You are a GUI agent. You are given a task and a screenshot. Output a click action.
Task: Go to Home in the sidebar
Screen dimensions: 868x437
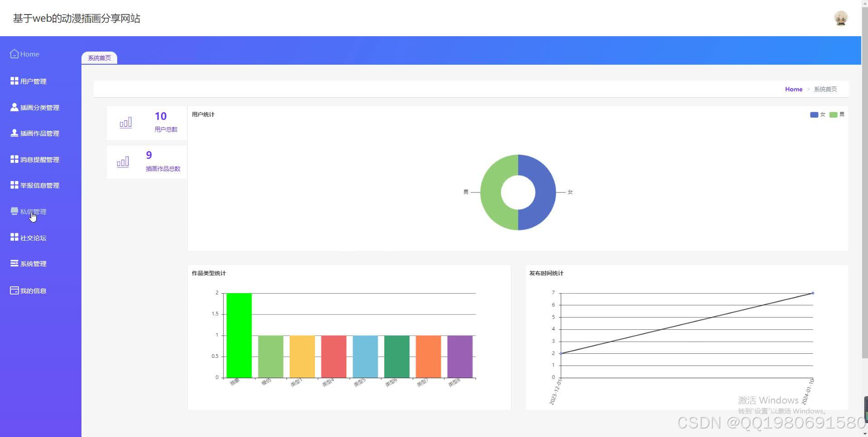coord(30,54)
